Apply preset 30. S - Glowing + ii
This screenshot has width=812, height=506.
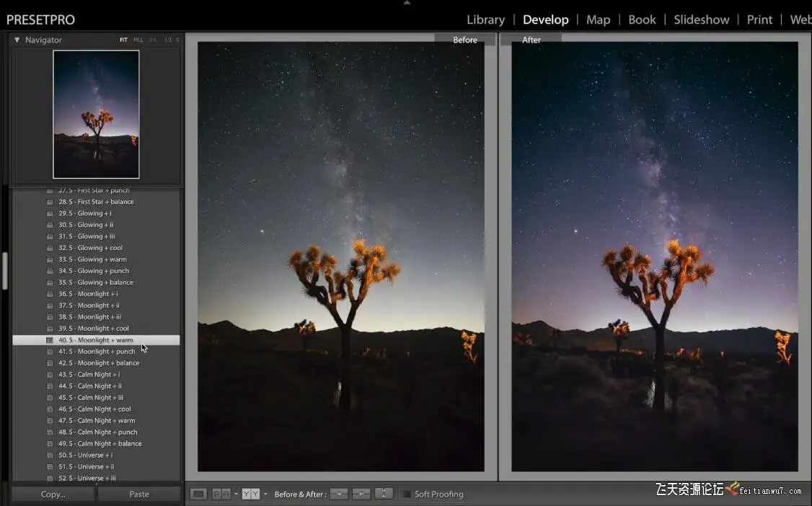[97, 225]
